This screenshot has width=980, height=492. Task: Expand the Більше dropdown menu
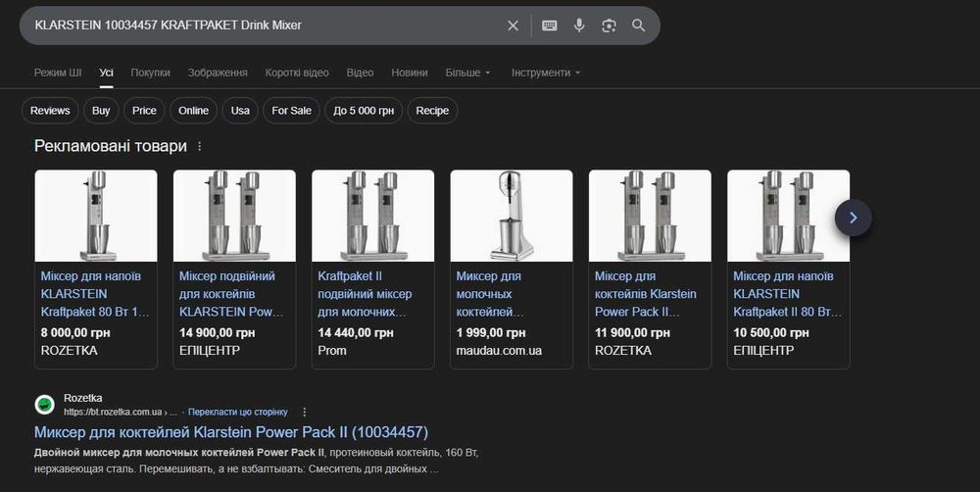pos(468,73)
